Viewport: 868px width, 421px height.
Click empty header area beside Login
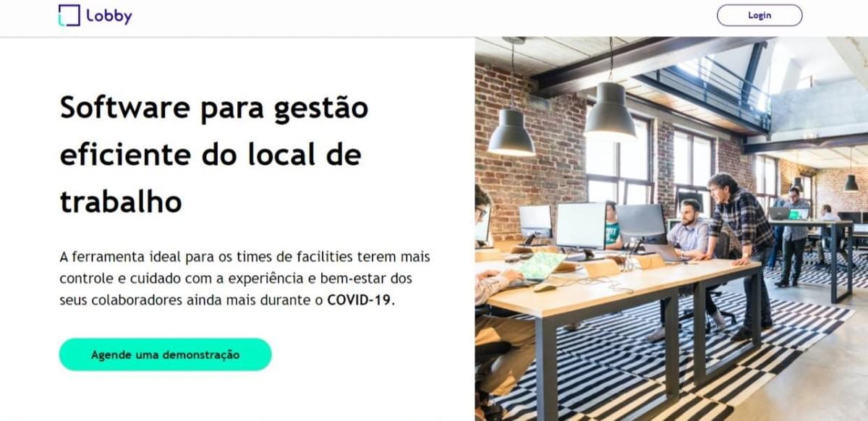434,16
